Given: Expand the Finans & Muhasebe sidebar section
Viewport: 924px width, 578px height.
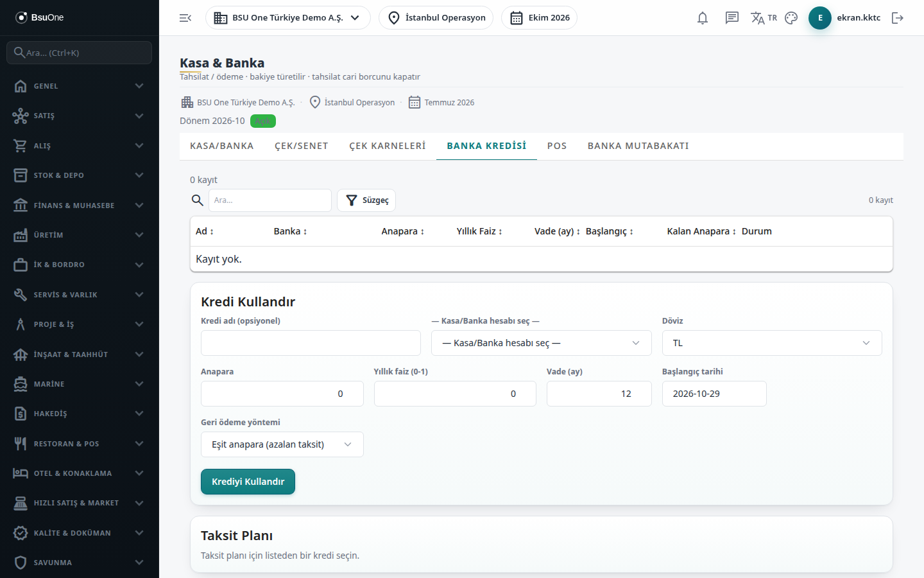Looking at the screenshot, I should (x=80, y=206).
